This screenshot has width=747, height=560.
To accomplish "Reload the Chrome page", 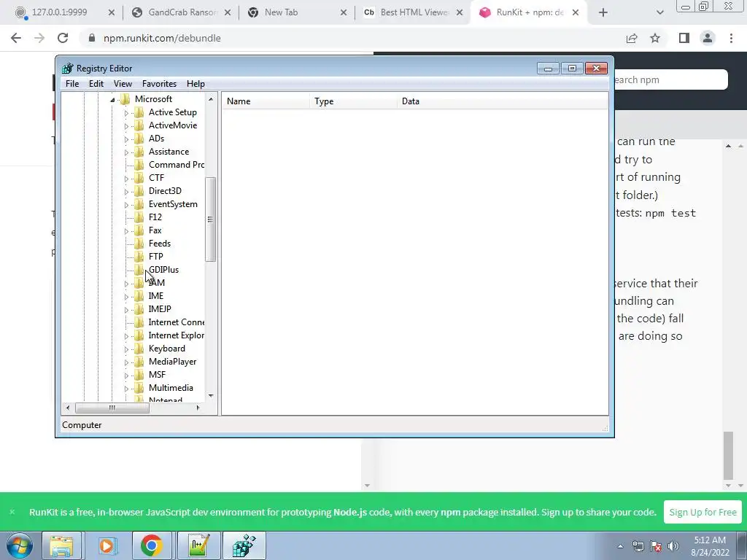I will point(63,38).
